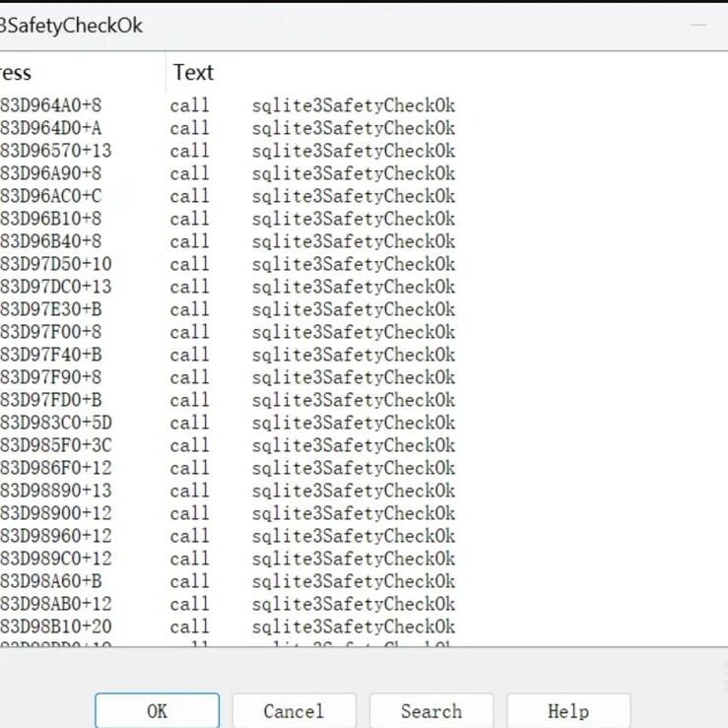Select the row with address 83D97DC0+13
This screenshot has width=728, height=728.
(x=364, y=287)
